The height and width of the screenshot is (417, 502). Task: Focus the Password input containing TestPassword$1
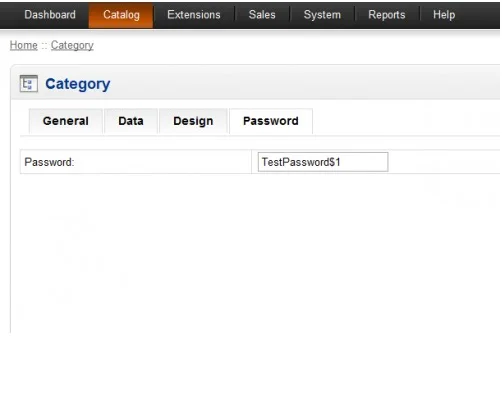[323, 162]
